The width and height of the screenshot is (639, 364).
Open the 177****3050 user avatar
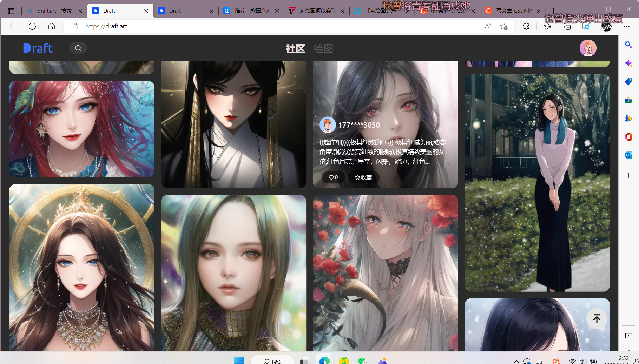pyautogui.click(x=328, y=125)
